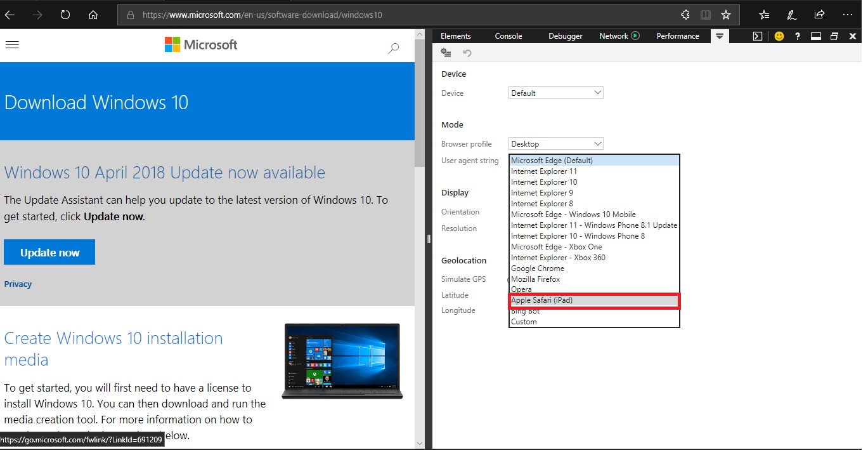Expand the more tools chevron in DevTools
This screenshot has width=868, height=450.
719,36
